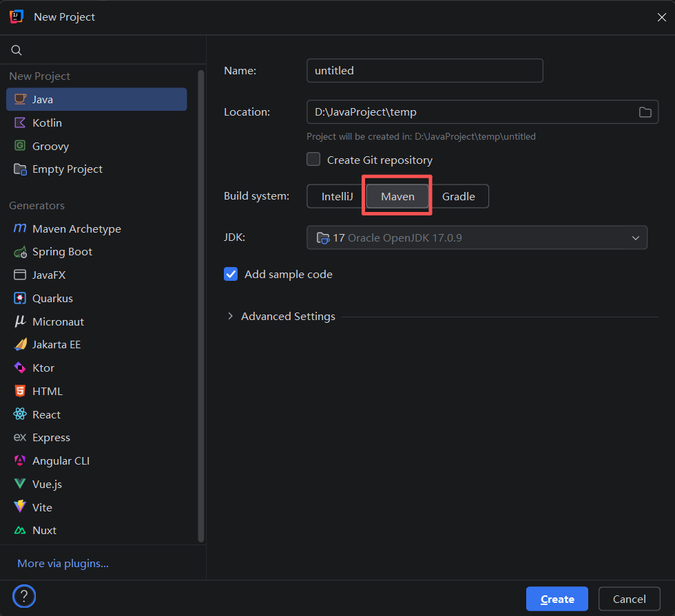This screenshot has height=616, width=675.
Task: Click the Vue.js generator label
Action: coord(47,485)
